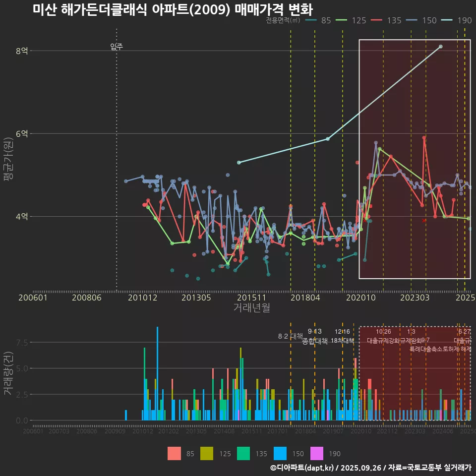Click the 10.26 대출규제강화 annotation
The image size is (476, 476).
pos(383,336)
